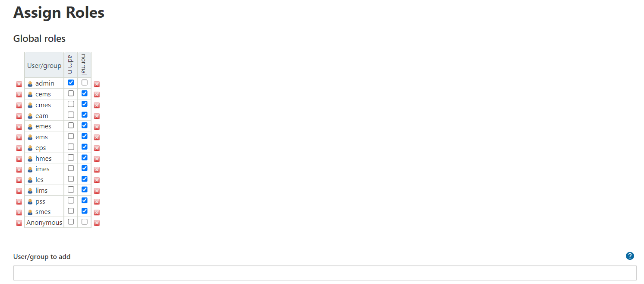This screenshot has width=644, height=284.
Task: Click the User/group to add text field
Action: (x=325, y=273)
